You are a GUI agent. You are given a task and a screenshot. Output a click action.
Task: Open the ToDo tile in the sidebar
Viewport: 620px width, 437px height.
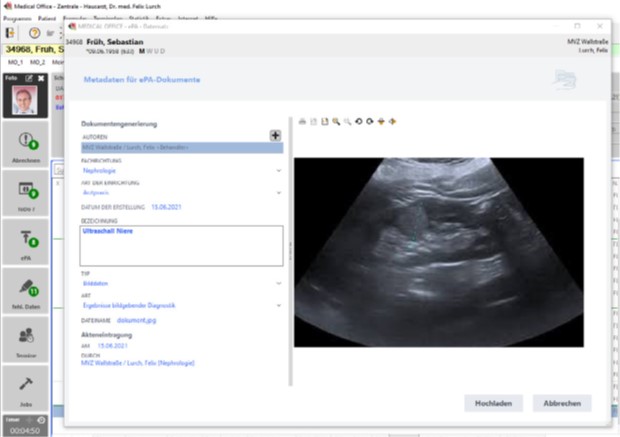point(26,193)
